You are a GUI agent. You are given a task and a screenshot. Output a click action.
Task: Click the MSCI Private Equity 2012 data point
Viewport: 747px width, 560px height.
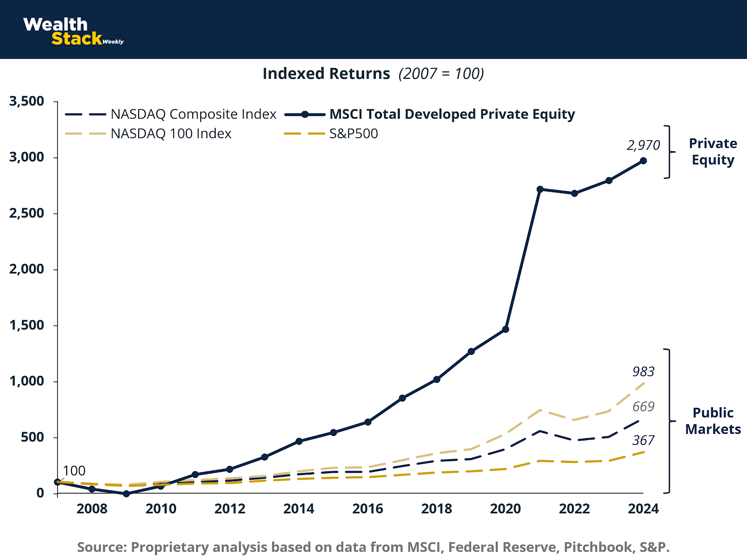(230, 469)
